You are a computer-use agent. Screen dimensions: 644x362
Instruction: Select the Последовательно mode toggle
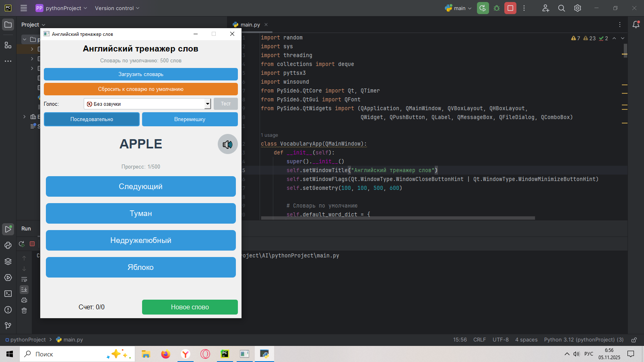92,119
